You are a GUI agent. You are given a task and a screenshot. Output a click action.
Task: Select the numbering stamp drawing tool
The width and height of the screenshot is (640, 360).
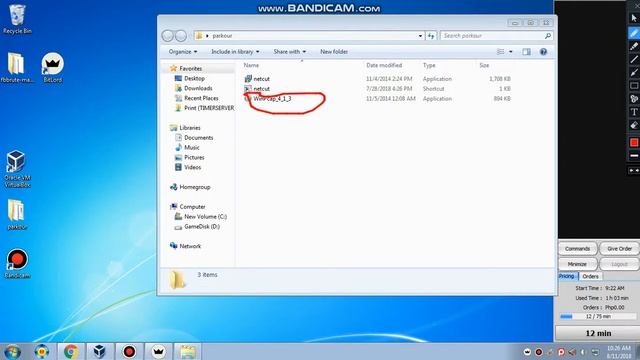pos(634,98)
